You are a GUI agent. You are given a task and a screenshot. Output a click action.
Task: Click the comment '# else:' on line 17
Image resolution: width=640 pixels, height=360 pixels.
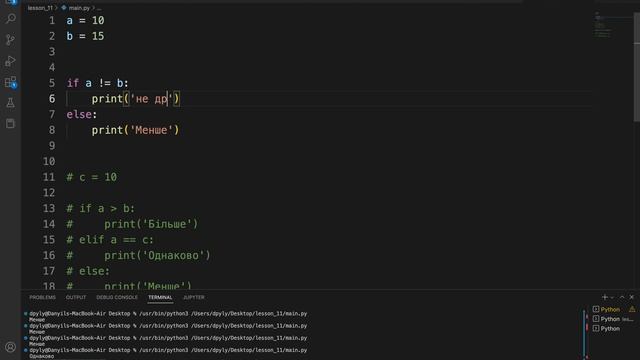88,271
